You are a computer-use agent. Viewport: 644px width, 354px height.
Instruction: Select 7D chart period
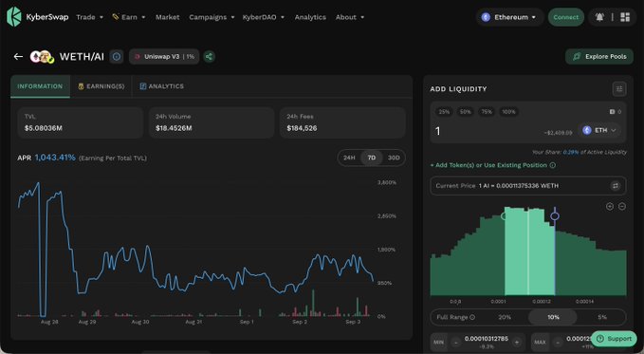point(371,158)
